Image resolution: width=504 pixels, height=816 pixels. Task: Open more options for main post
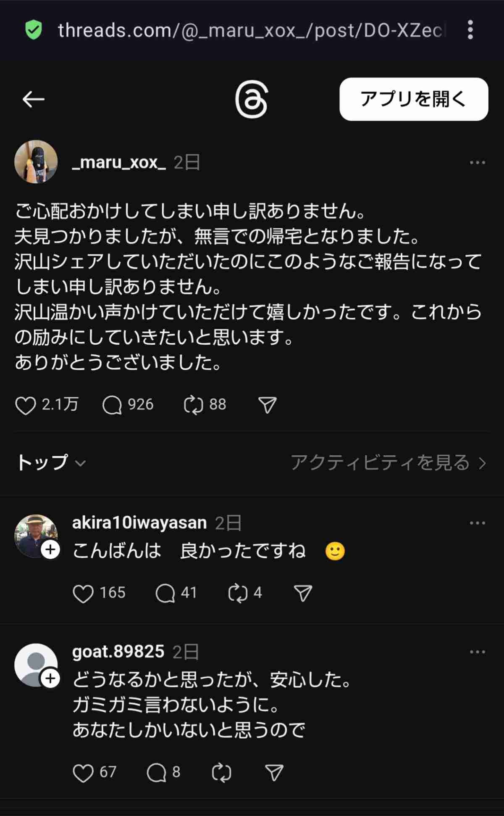477,162
